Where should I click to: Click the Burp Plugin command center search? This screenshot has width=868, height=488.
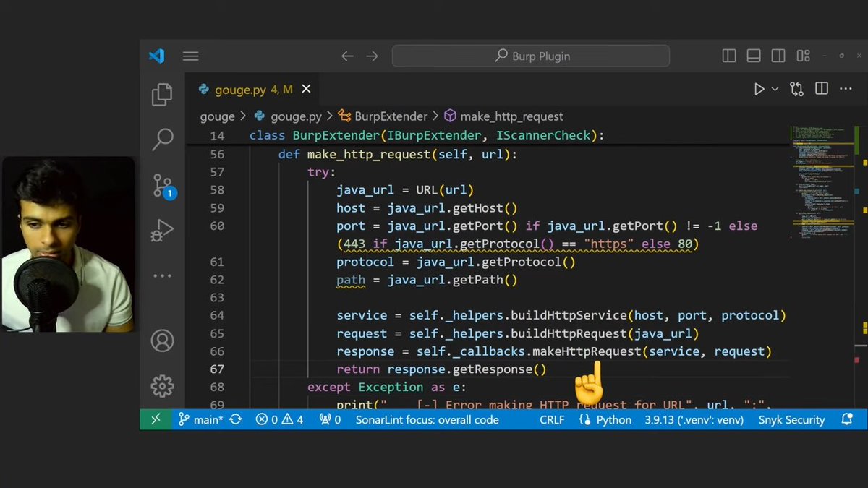click(x=530, y=56)
